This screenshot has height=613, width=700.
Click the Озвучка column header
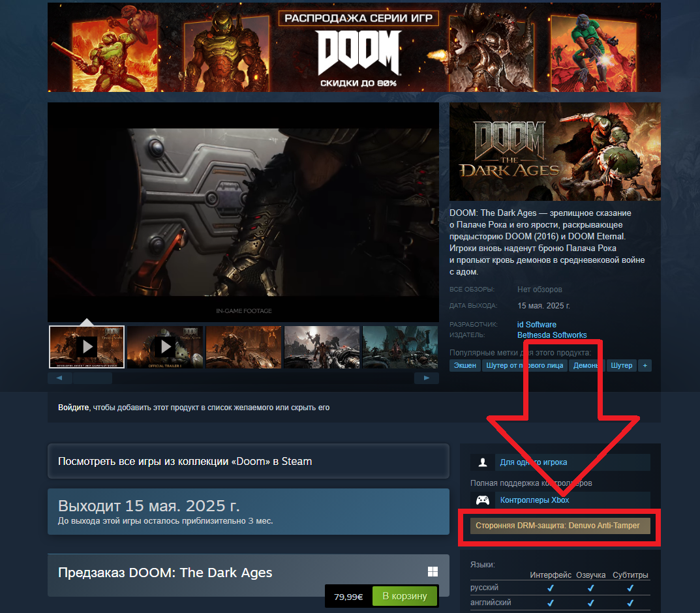tap(590, 575)
